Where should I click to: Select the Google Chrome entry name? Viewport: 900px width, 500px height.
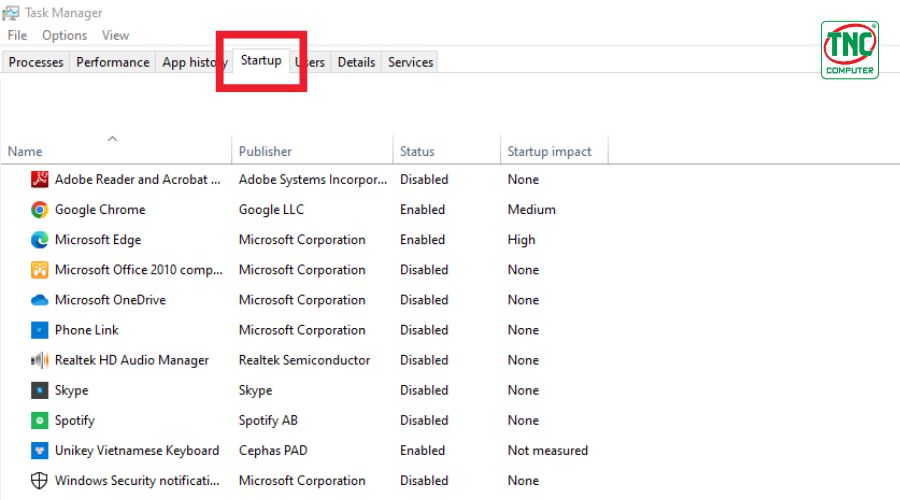(100, 210)
